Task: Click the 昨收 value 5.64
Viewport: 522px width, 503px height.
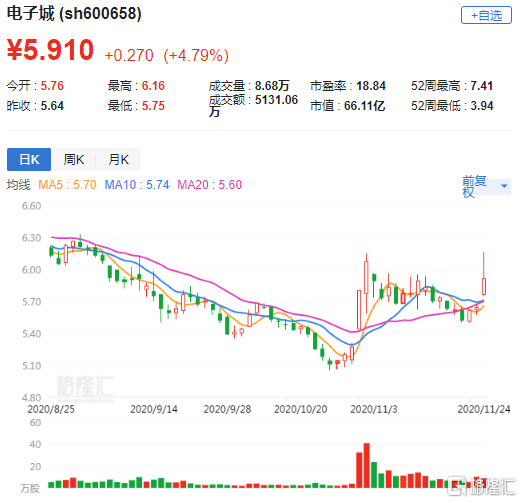Action: pos(52,106)
